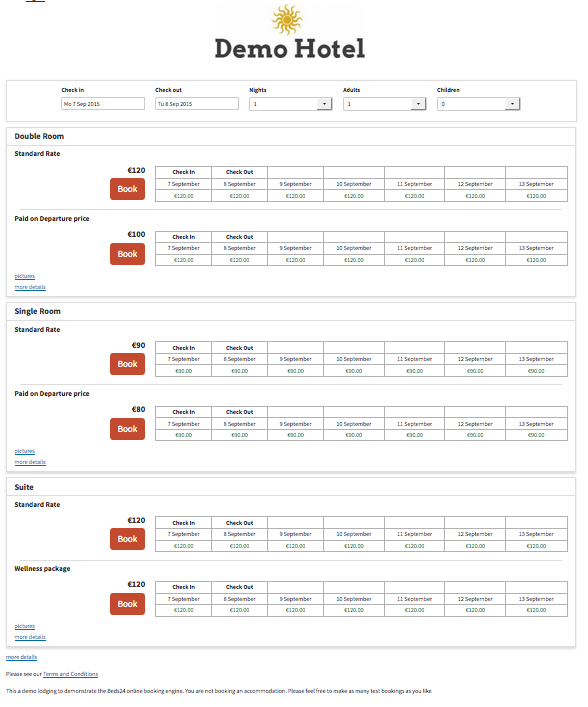Select 13 September in Double Room Standard Rate
Viewport: 588px width, 707px height.
click(x=536, y=184)
